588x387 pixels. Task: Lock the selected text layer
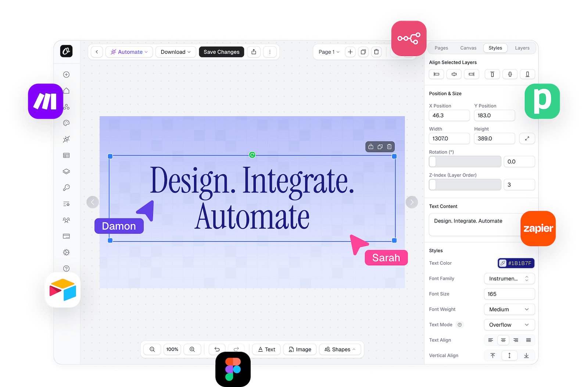tap(371, 147)
